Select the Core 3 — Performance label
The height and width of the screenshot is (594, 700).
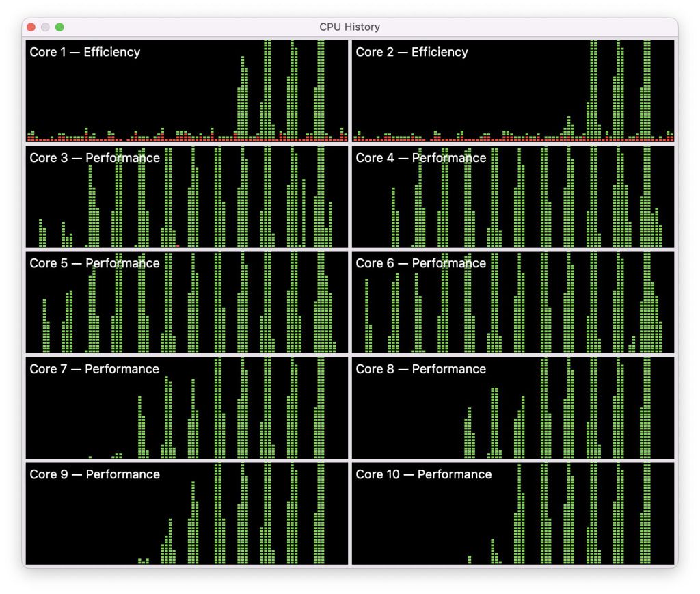click(94, 158)
